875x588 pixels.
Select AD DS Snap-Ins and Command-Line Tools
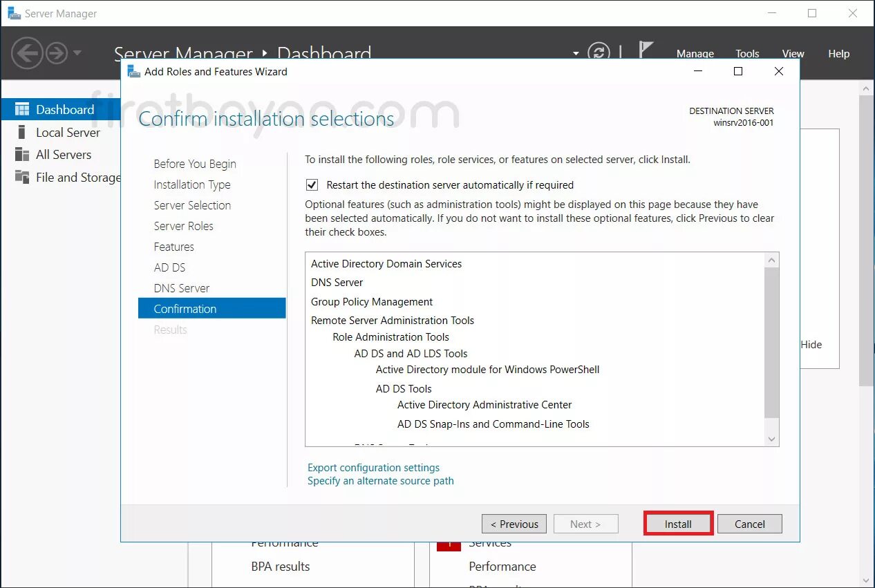tap(493, 424)
